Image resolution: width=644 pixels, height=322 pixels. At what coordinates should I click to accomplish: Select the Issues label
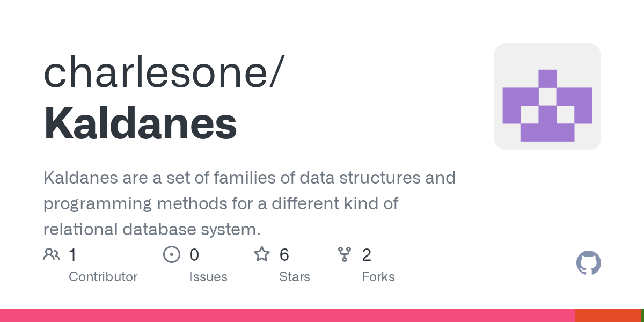208,277
